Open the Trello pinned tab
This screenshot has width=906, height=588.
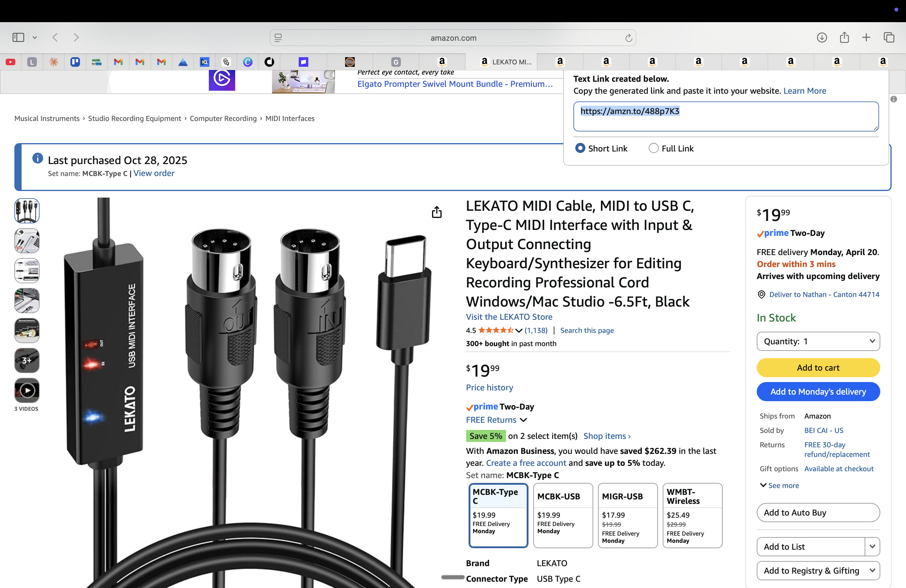coord(75,62)
